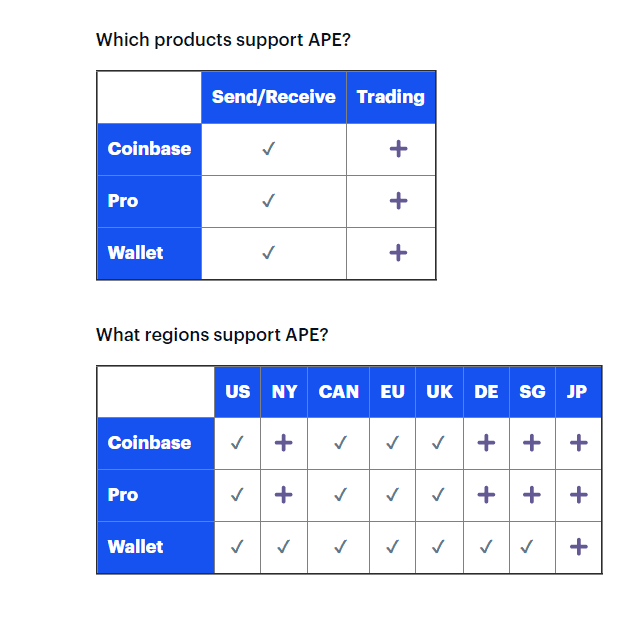The image size is (640, 619).
Task: Click the EU region header cell
Action: (x=392, y=392)
